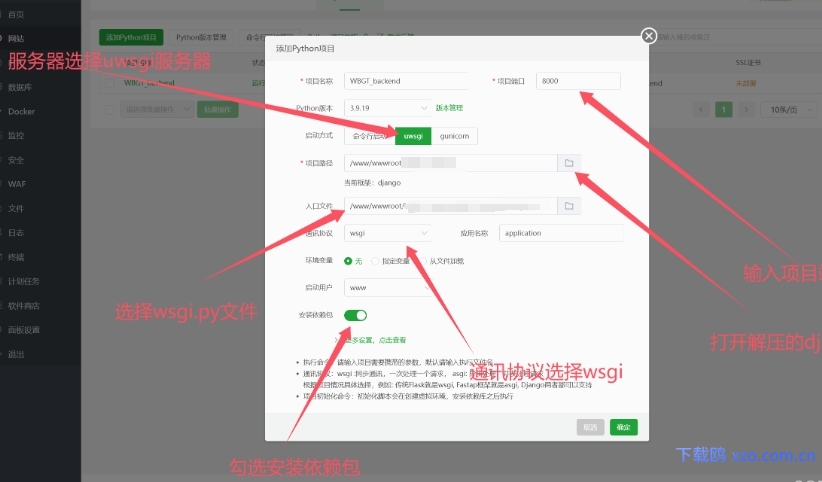Click 批量操作 button in background

coord(217,109)
